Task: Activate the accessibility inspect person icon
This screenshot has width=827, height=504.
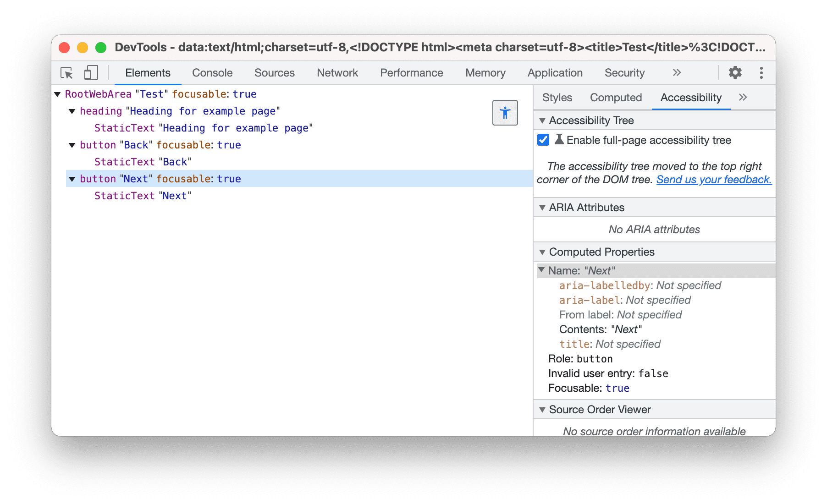Action: (505, 112)
